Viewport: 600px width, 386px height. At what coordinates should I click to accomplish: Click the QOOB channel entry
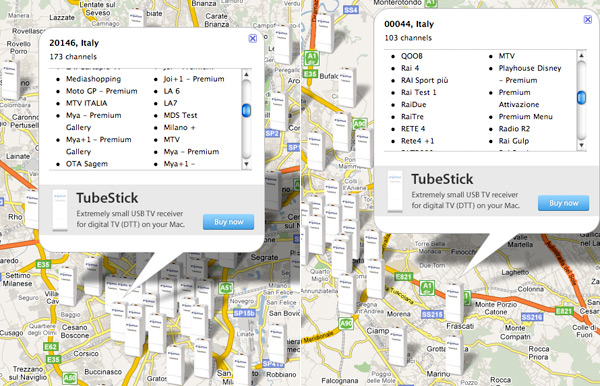click(x=412, y=56)
